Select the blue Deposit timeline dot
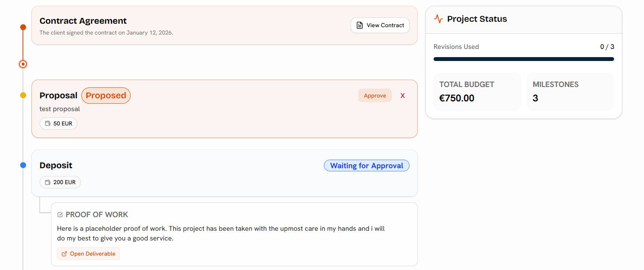The width and height of the screenshot is (644, 270). click(23, 165)
